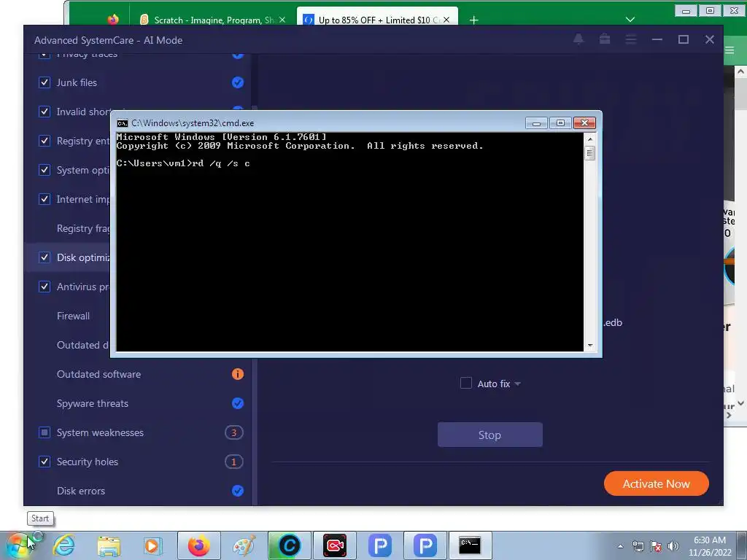Switch to the cmd window taskbar icon

pyautogui.click(x=471, y=545)
